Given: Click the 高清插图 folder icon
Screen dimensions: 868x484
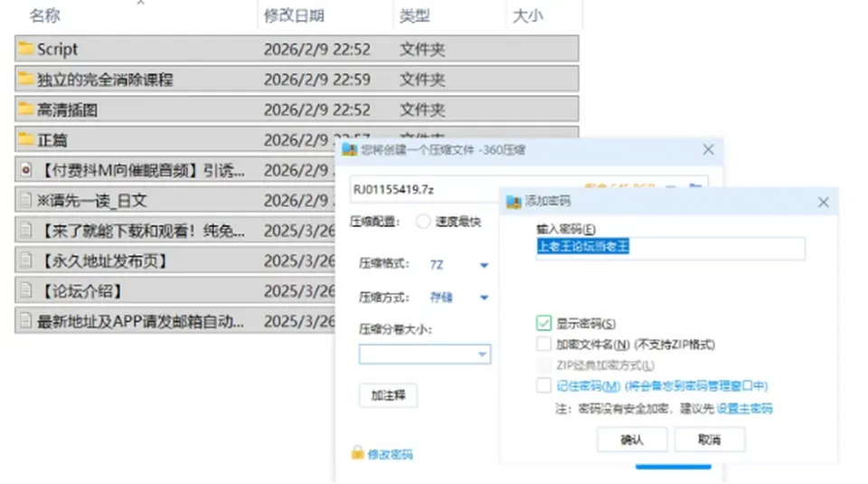Looking at the screenshot, I should (25, 109).
